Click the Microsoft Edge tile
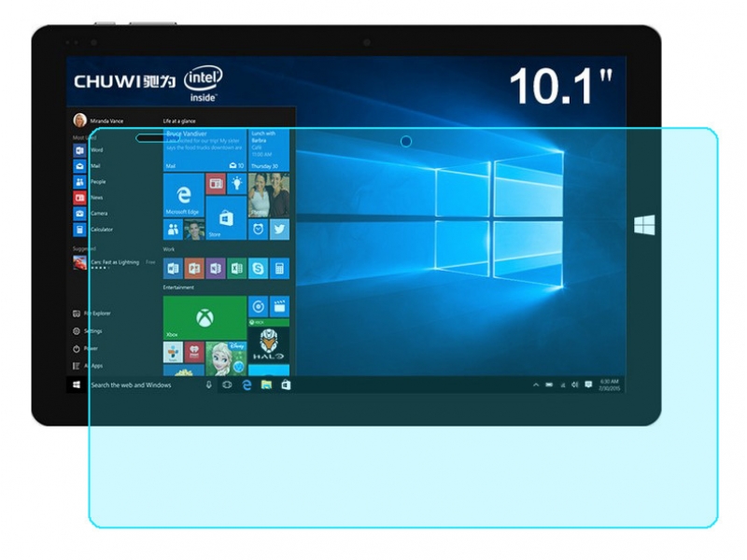This screenshot has width=747, height=560. (183, 195)
